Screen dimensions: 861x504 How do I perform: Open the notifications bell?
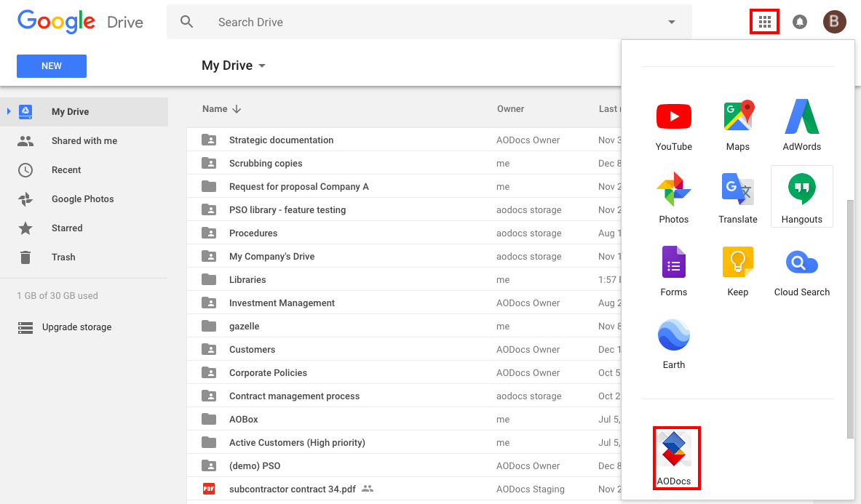click(800, 22)
